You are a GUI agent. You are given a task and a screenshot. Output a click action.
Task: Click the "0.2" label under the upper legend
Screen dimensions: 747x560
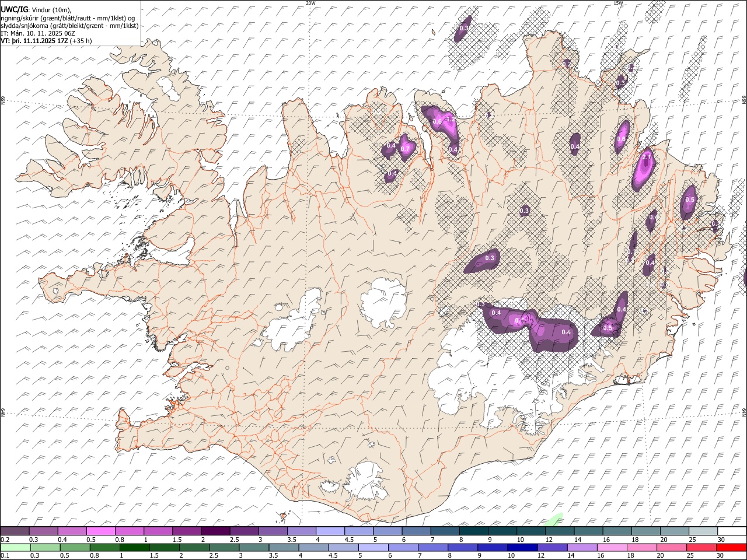click(4, 540)
